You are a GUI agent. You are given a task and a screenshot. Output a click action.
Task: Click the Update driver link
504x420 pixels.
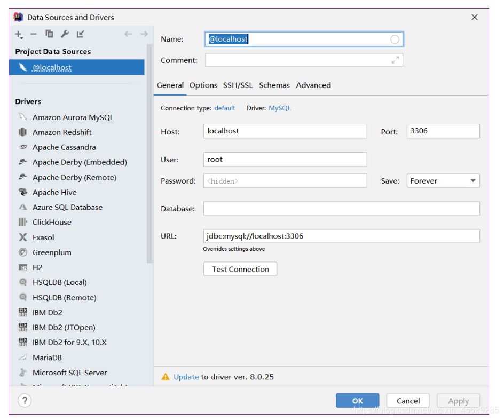(x=186, y=377)
